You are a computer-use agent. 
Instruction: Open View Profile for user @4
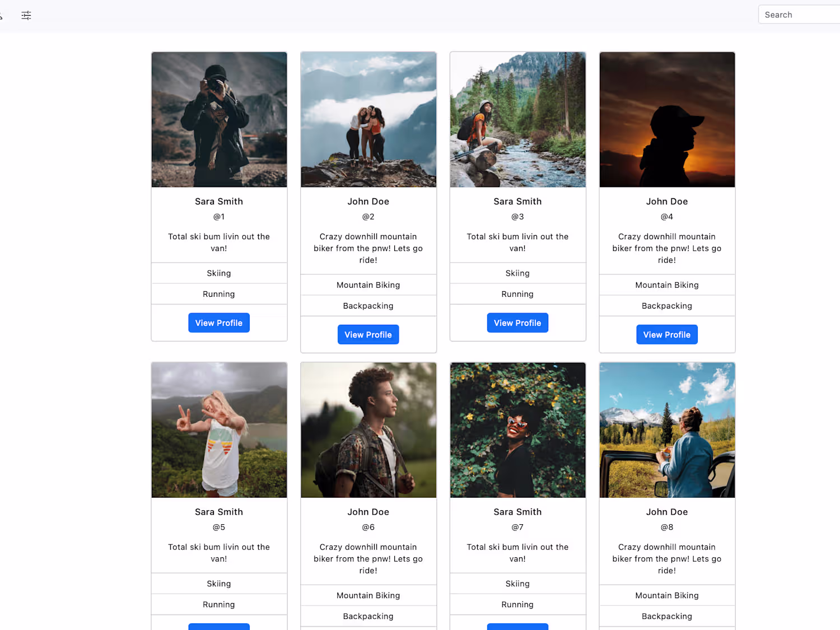(x=667, y=334)
